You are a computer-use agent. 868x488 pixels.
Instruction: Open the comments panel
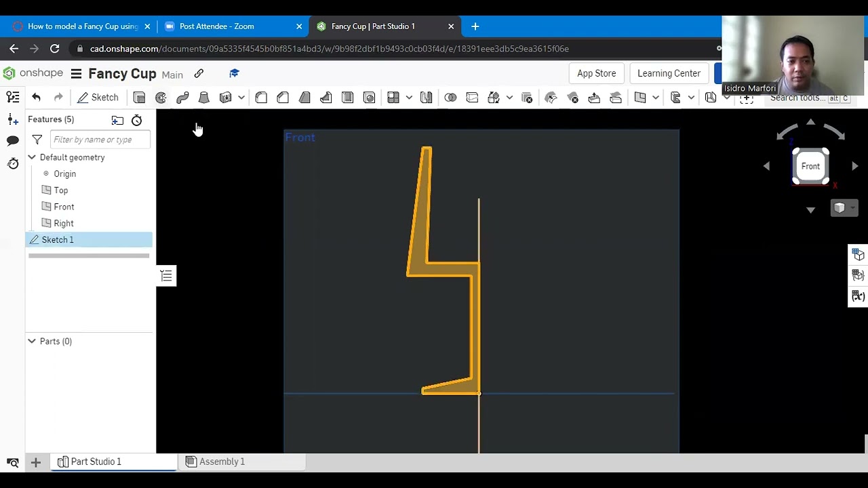click(x=13, y=140)
